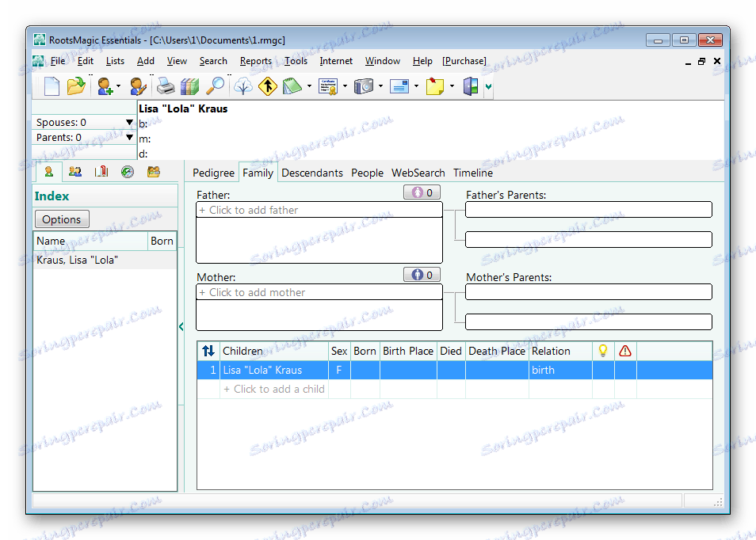Click the Born column header in Index
Screen dimensions: 756x540
click(x=162, y=241)
